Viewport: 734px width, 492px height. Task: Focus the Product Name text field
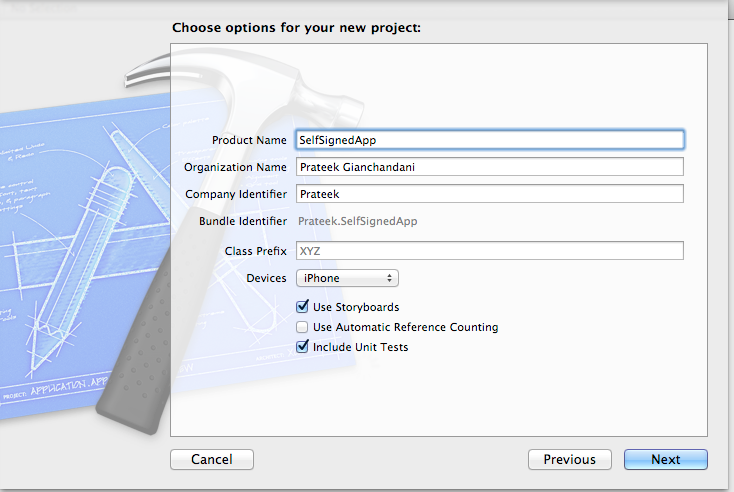489,140
